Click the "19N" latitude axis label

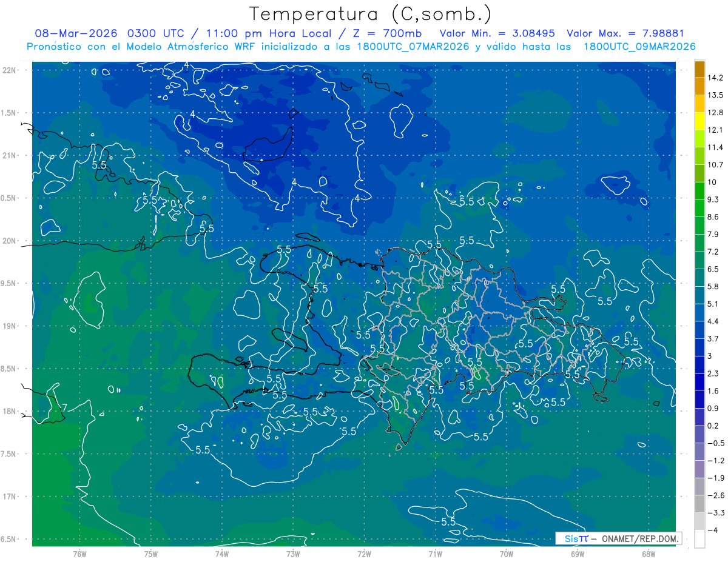click(10, 326)
